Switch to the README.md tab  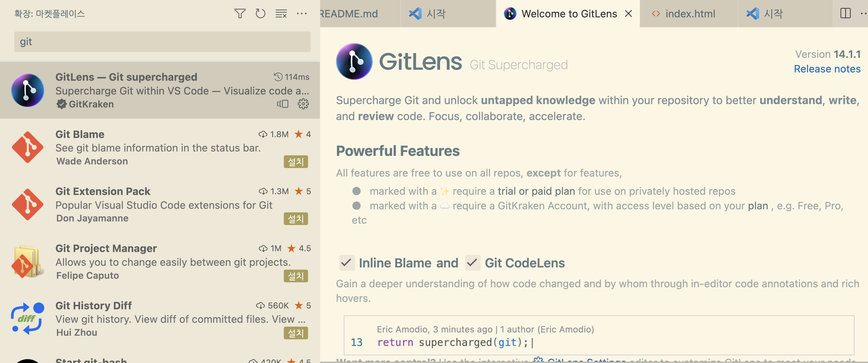coord(350,13)
